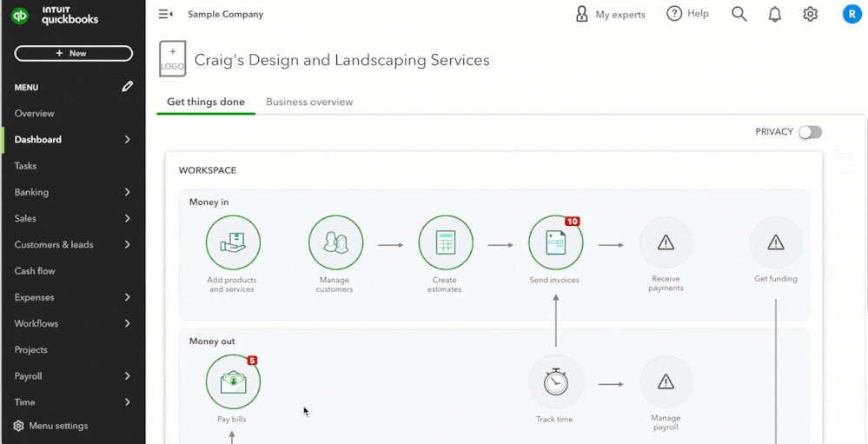Open Overview in the left menu
The image size is (868, 444).
click(35, 114)
